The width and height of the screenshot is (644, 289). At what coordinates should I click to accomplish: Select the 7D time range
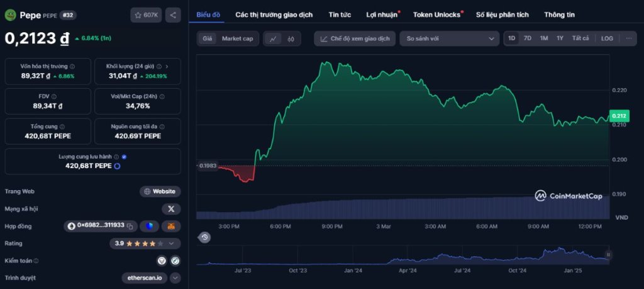tap(528, 38)
